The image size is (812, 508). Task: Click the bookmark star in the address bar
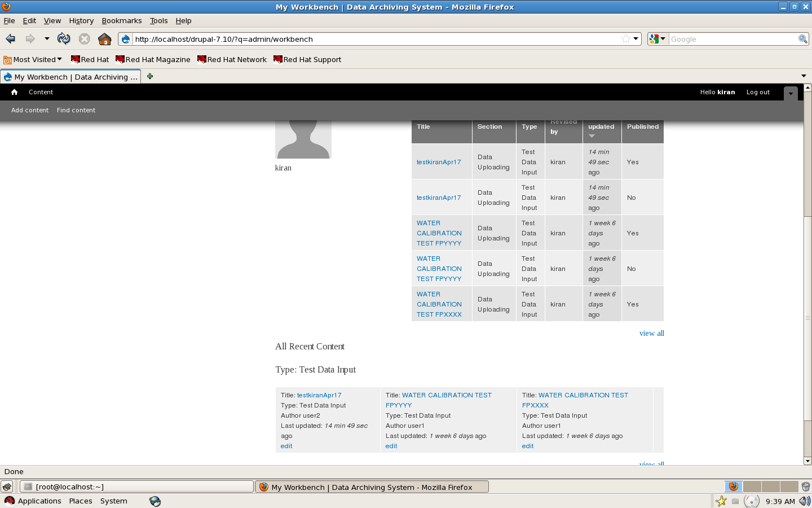(625, 38)
